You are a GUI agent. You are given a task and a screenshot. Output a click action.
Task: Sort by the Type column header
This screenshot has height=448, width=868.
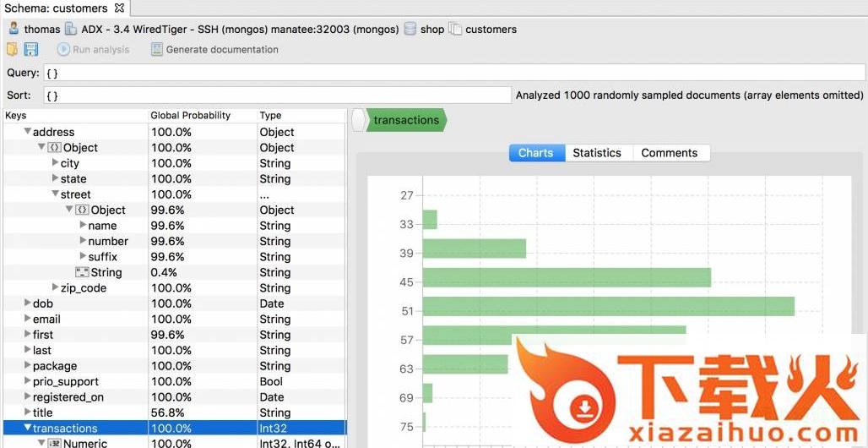click(301, 115)
